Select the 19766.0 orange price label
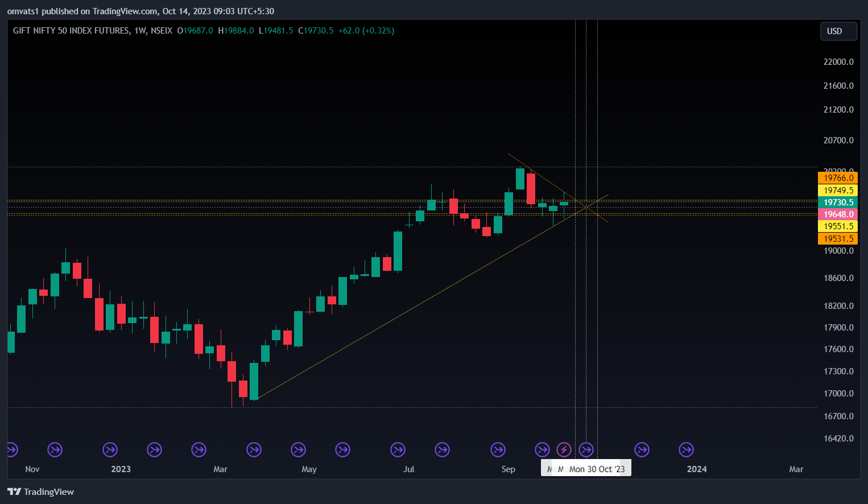This screenshot has width=868, height=504. 838,178
